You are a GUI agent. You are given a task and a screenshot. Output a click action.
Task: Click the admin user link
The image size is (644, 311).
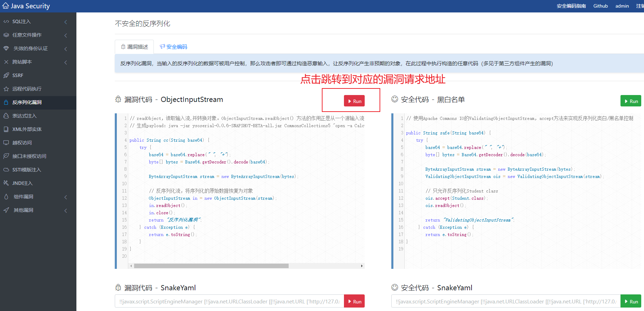622,6
